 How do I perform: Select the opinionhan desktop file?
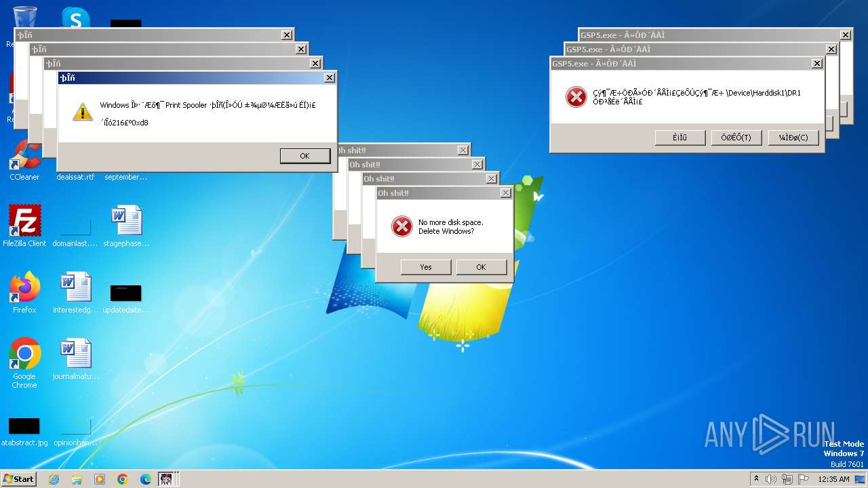click(75, 432)
